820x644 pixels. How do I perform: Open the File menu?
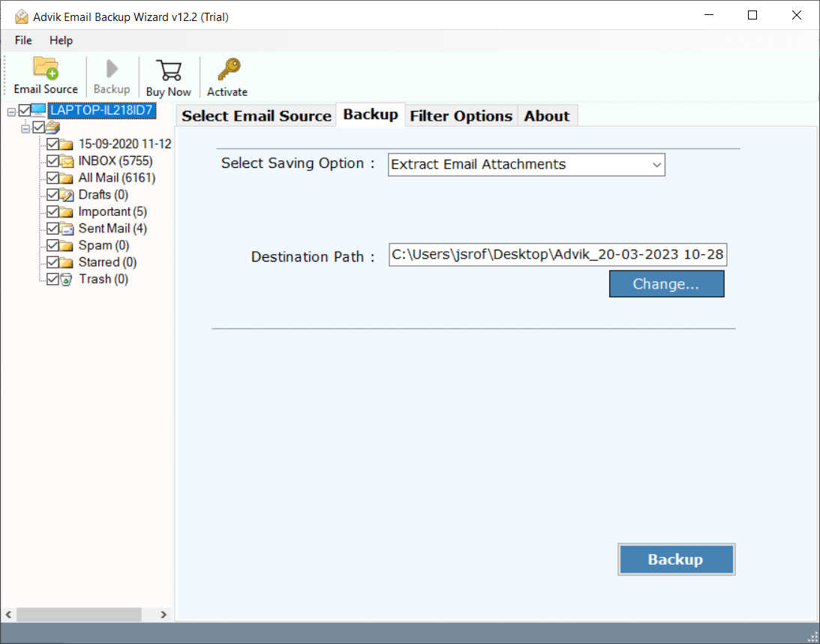23,40
